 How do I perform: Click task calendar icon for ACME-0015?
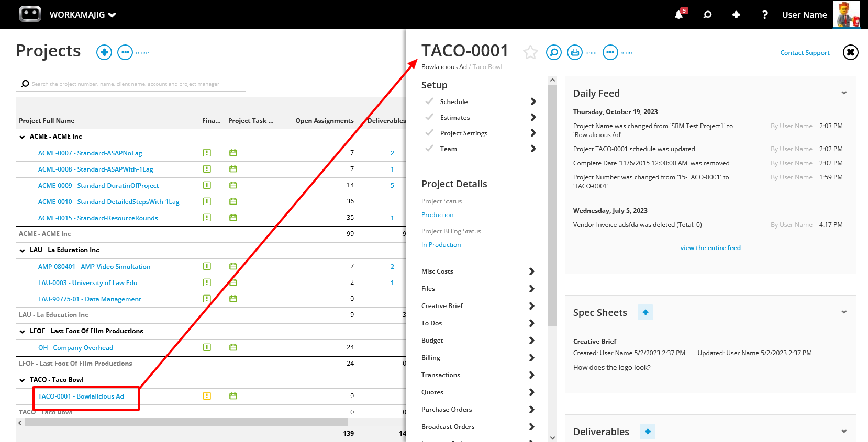(233, 218)
